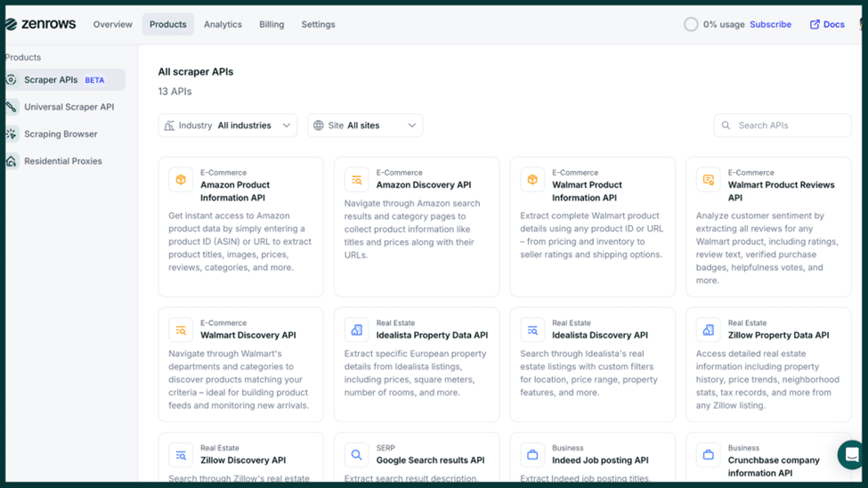Click the Walmart Discovery API icon

[181, 330]
